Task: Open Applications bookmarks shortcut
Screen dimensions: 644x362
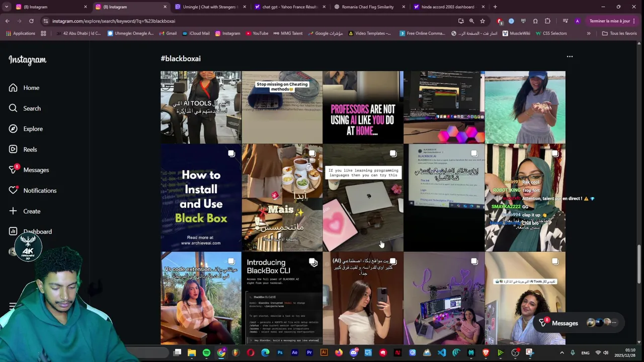Action: (21, 34)
